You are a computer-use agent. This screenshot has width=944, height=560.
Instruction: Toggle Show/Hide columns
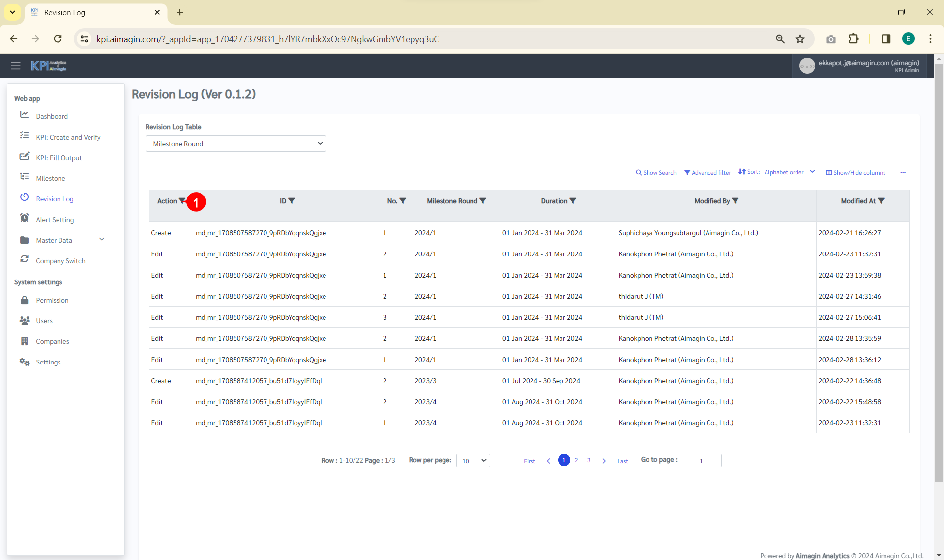point(855,173)
